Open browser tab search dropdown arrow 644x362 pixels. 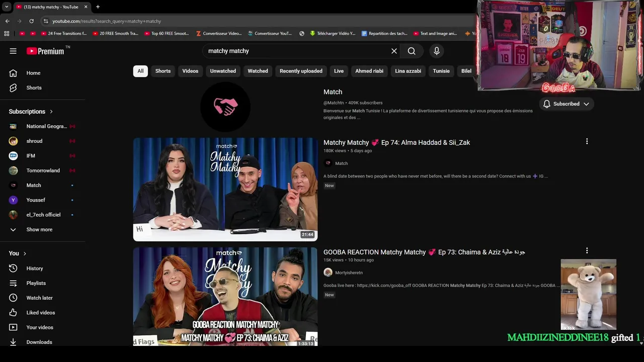pos(7,7)
